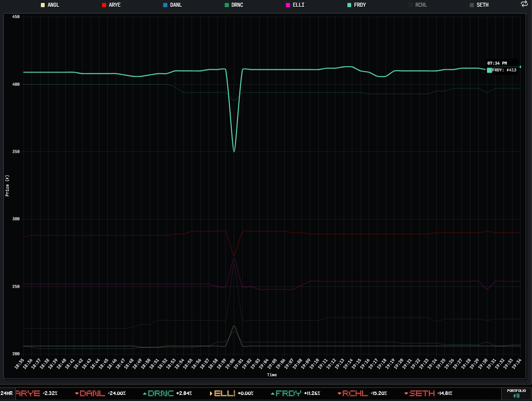The image size is (532, 401).
Task: Click the ELLI line's spike peak at 19:00
Action: 234,258
